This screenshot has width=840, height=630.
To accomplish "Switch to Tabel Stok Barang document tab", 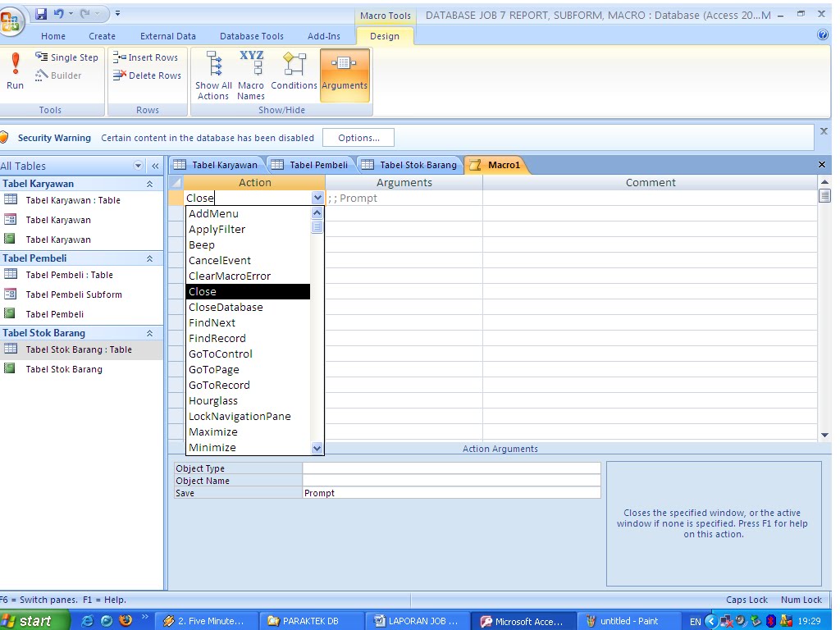I will tap(411, 164).
